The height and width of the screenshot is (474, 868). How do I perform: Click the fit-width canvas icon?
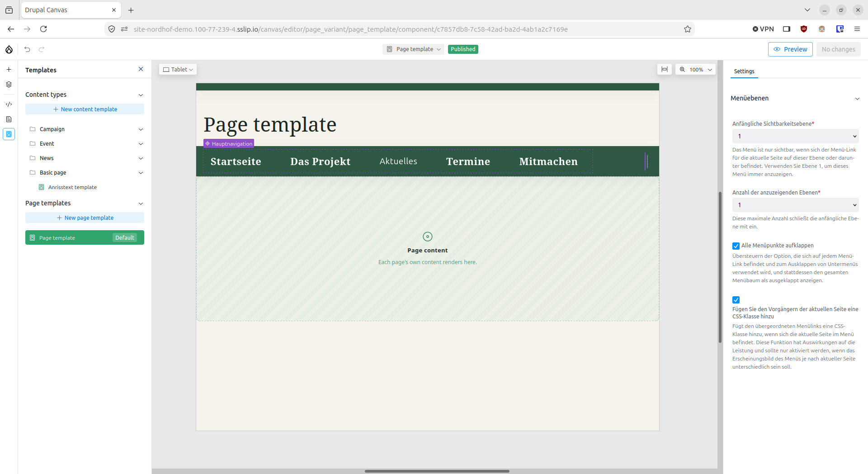(665, 70)
